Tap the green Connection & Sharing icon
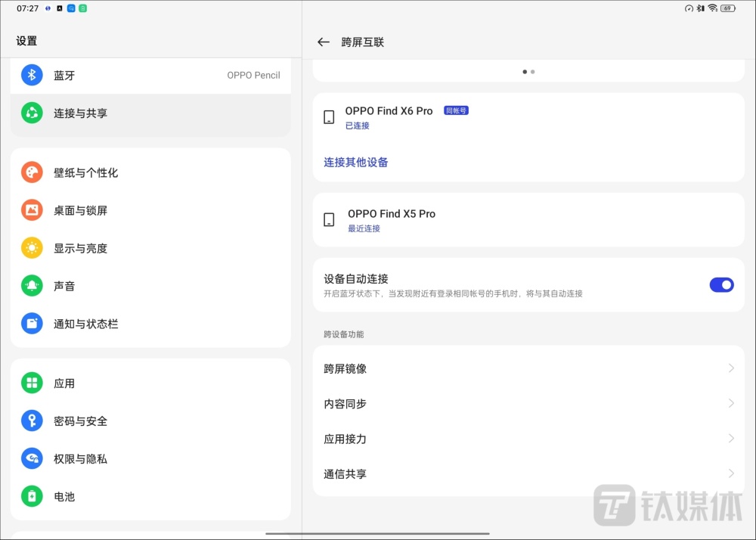The height and width of the screenshot is (540, 756). pos(32,113)
